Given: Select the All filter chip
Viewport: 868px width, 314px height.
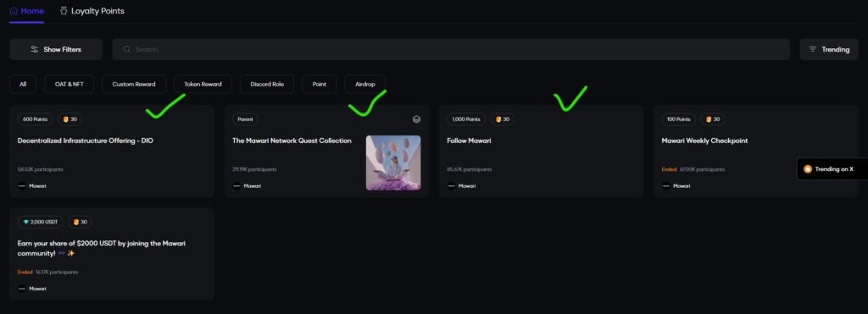Looking at the screenshot, I should pos(23,84).
